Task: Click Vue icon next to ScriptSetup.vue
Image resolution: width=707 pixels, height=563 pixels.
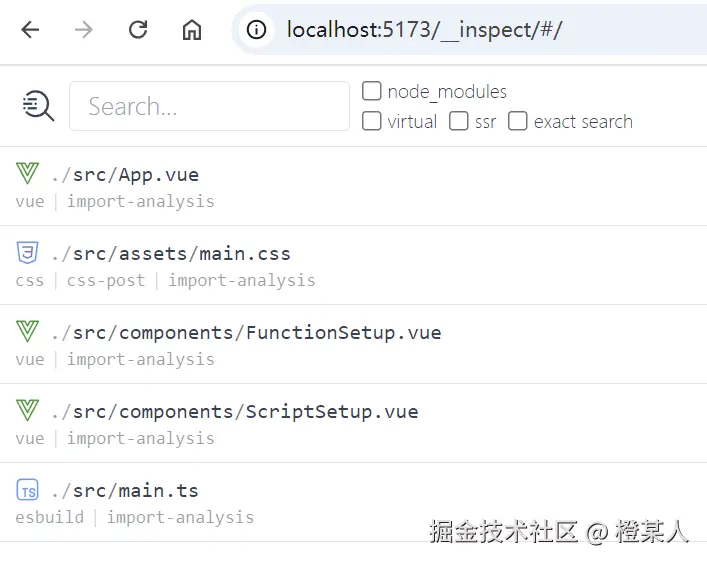Action: click(27, 410)
